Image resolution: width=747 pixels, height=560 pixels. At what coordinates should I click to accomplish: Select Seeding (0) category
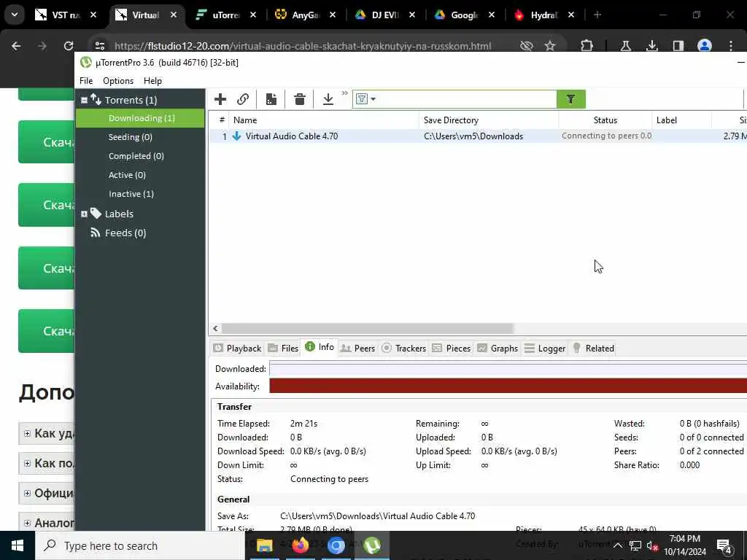pyautogui.click(x=130, y=137)
